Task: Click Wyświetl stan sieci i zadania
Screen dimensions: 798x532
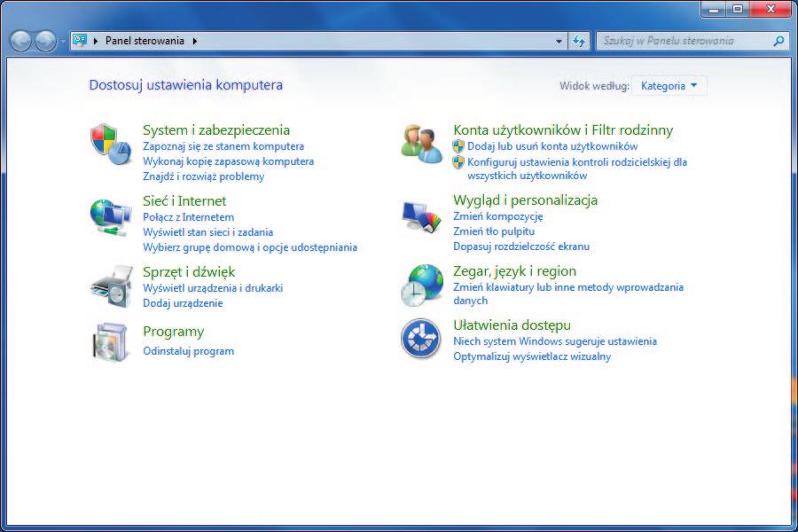Action: tap(207, 232)
